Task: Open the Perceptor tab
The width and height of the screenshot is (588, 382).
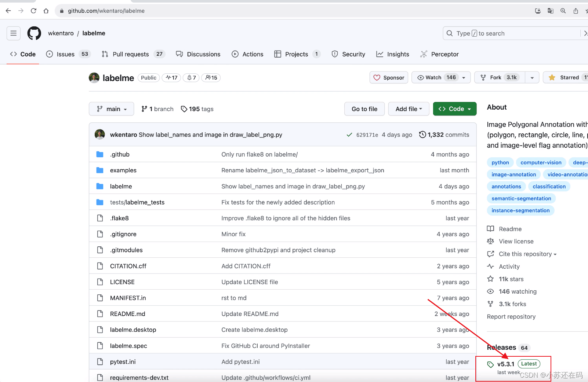Action: pyautogui.click(x=440, y=54)
